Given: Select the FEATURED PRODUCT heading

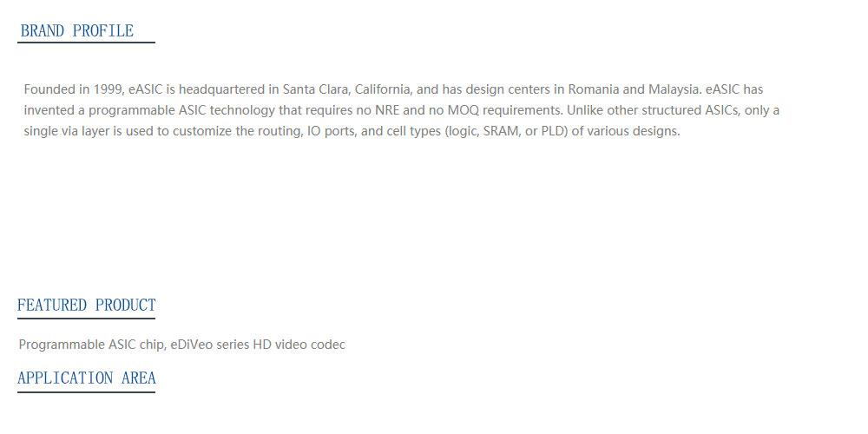Looking at the screenshot, I should coord(86,305).
